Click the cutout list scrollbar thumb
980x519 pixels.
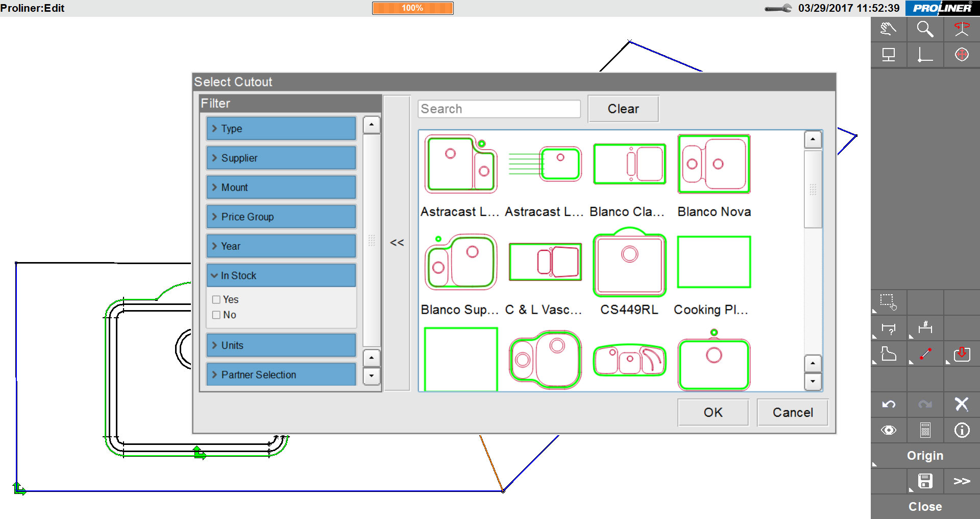[x=813, y=189]
